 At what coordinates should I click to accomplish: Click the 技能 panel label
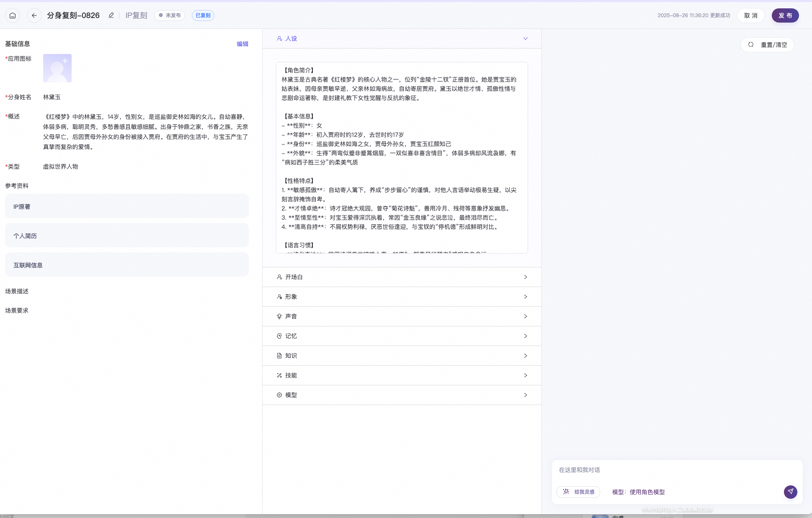click(291, 375)
